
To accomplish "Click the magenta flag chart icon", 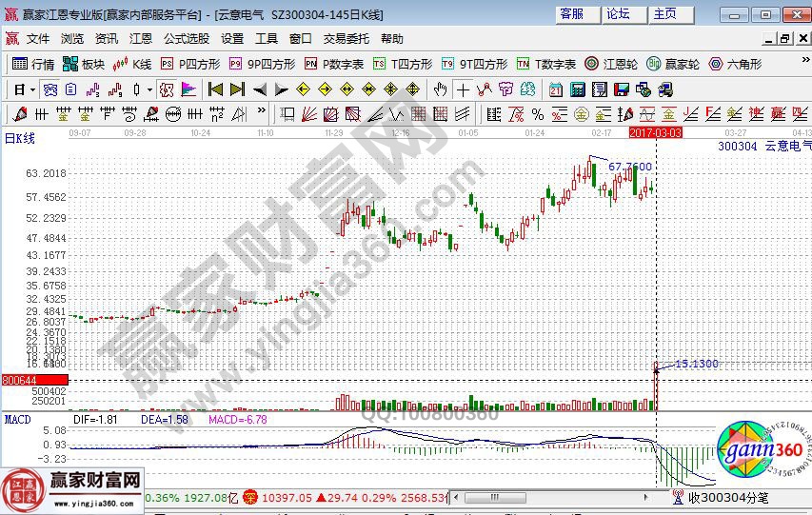I will point(189,90).
